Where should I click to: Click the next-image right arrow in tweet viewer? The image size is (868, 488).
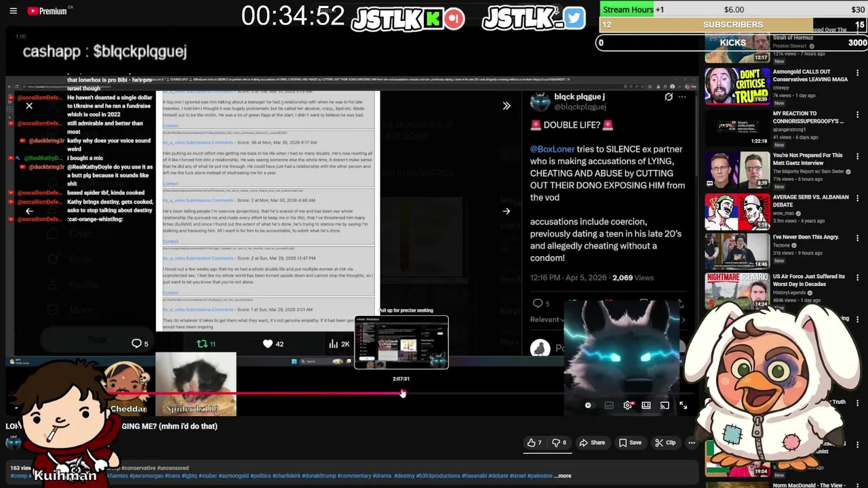[x=507, y=211]
